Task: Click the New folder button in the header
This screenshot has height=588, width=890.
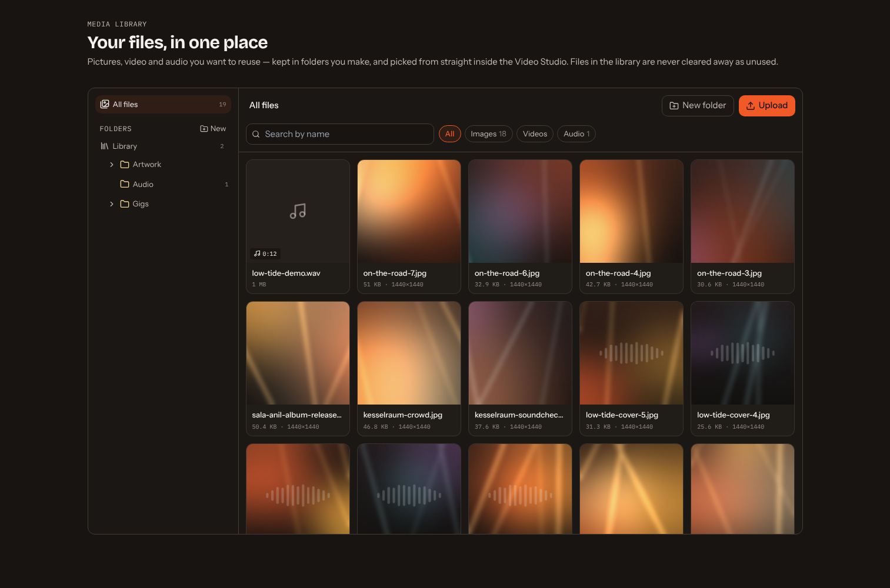Action: tap(698, 106)
